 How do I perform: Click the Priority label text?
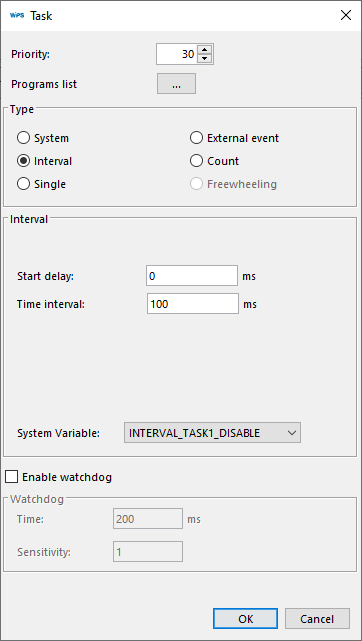click(x=30, y=54)
